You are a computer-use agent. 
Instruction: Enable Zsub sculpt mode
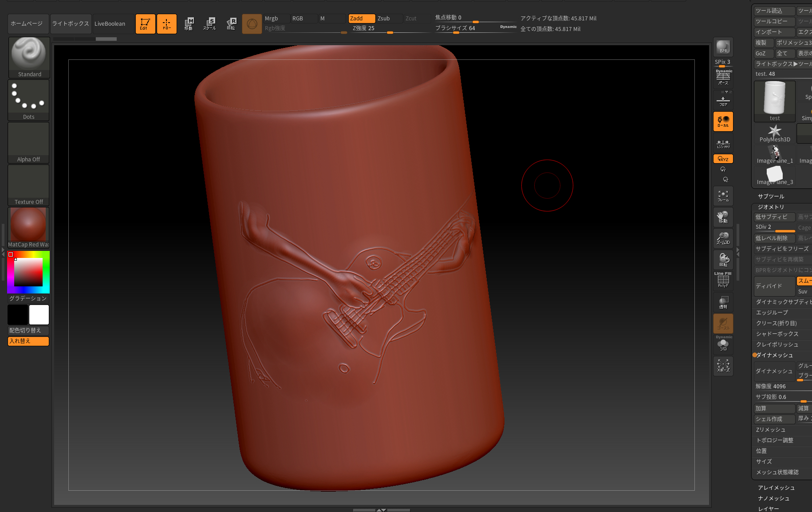coord(390,19)
